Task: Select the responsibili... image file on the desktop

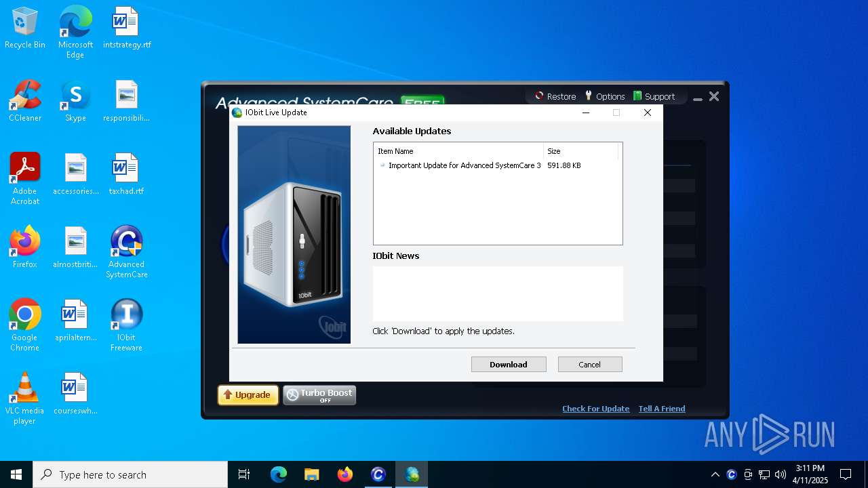Action: click(x=127, y=102)
